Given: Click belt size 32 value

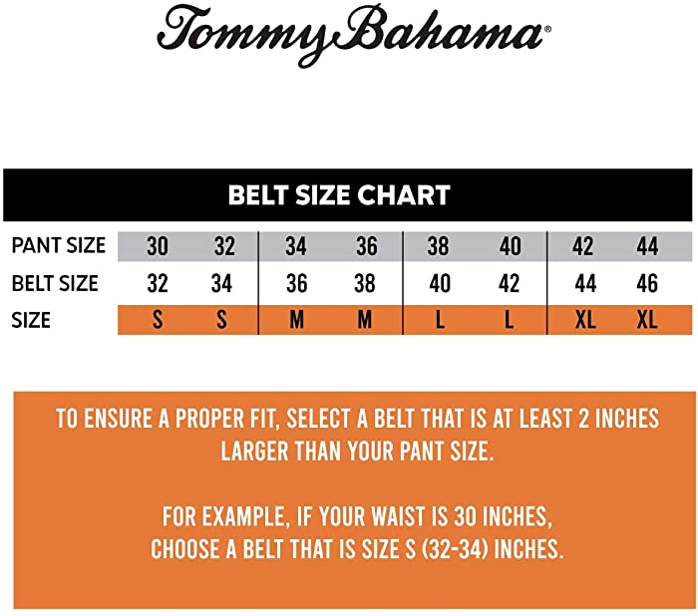Looking at the screenshot, I should pyautogui.click(x=158, y=283).
